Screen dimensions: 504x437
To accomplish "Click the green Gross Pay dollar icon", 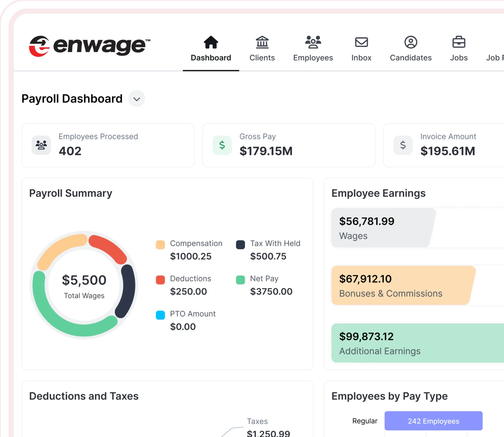I will (222, 145).
